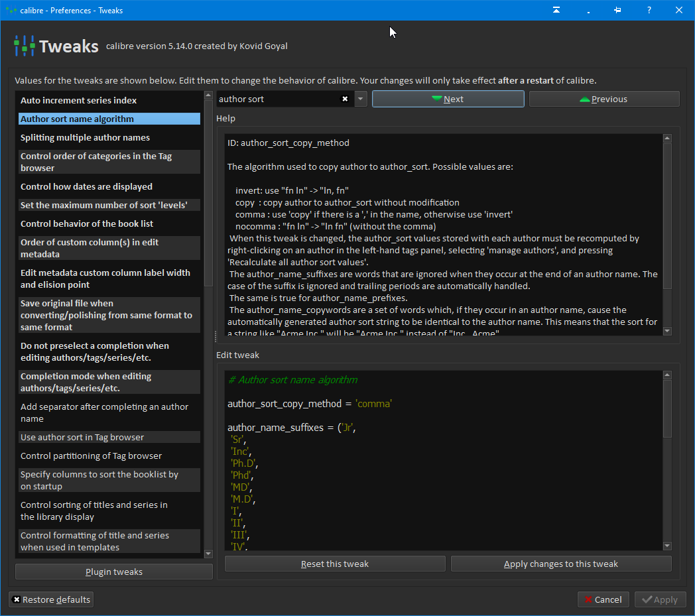Select Save original file when converting tweak
The height and width of the screenshot is (616, 695).
click(109, 315)
